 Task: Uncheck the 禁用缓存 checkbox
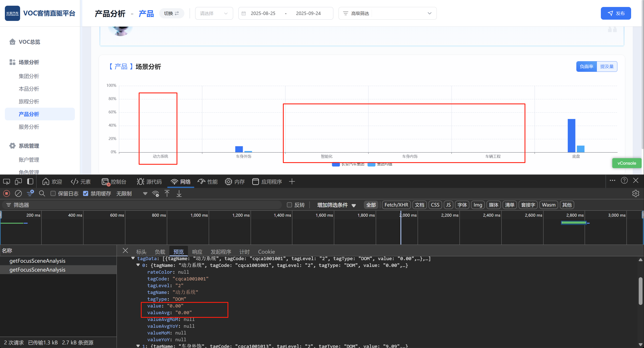pos(85,193)
